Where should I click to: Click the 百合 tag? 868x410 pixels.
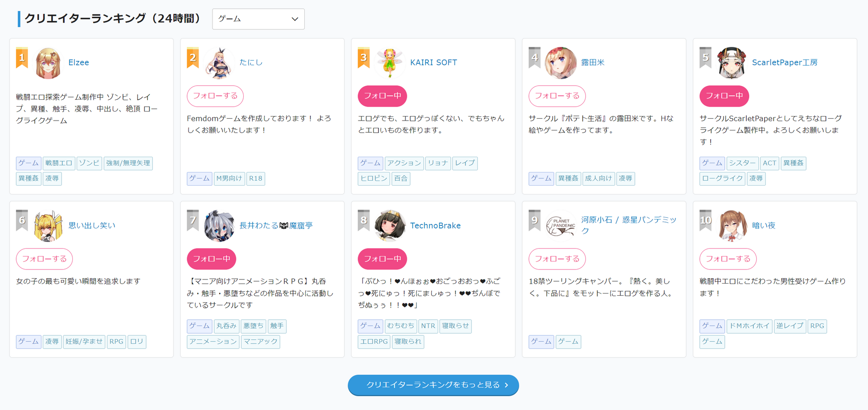pyautogui.click(x=401, y=179)
